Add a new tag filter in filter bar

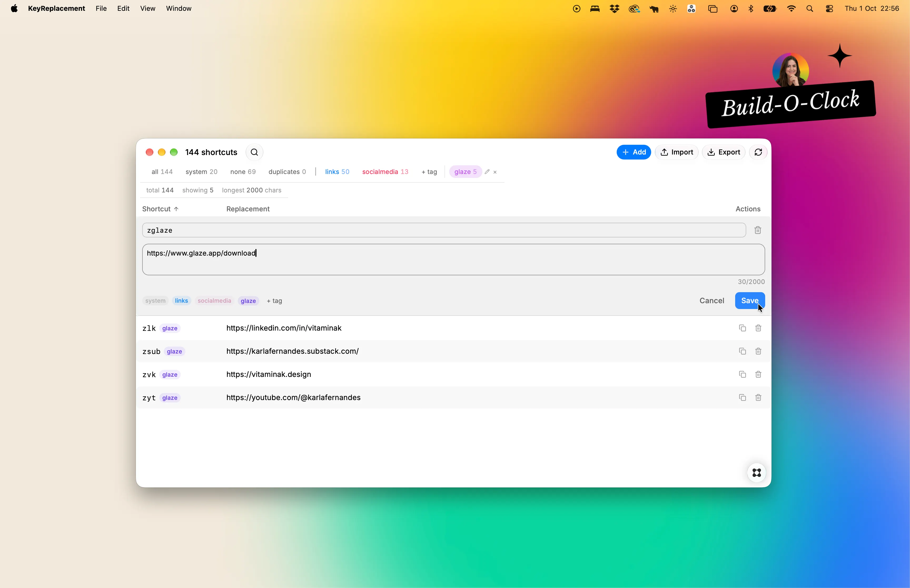click(x=429, y=172)
